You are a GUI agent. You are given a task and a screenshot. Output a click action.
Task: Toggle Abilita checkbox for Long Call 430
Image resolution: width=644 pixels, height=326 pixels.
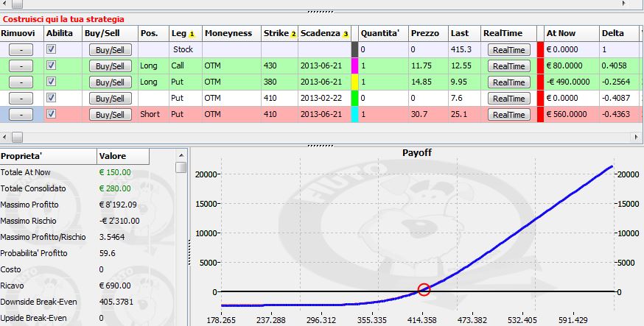pos(51,65)
